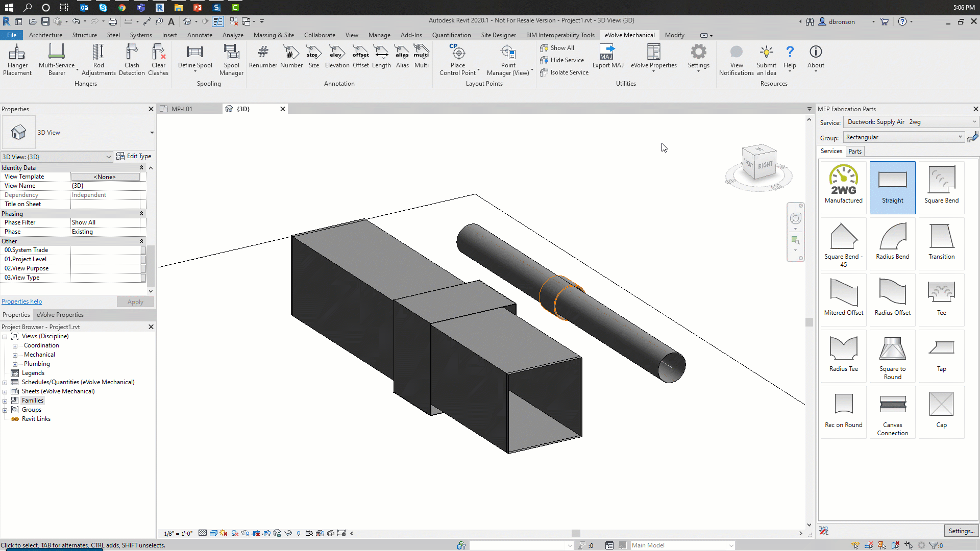980x551 pixels.
Task: Open the Service dropdown for Ductwork Supply Air
Action: click(x=911, y=122)
